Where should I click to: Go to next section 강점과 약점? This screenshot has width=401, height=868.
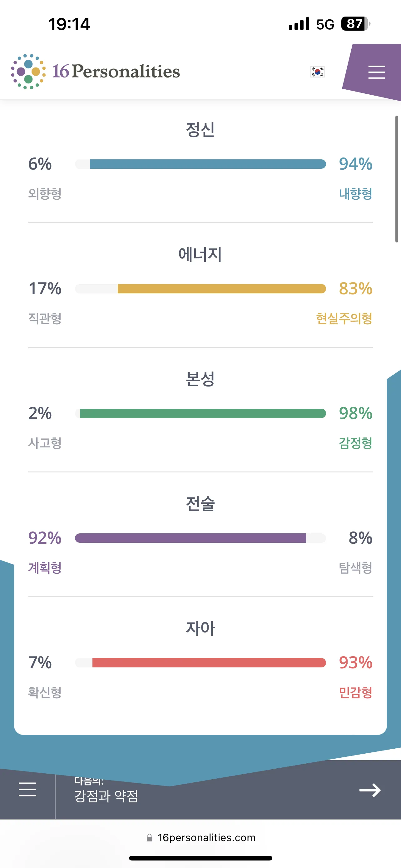tap(106, 796)
